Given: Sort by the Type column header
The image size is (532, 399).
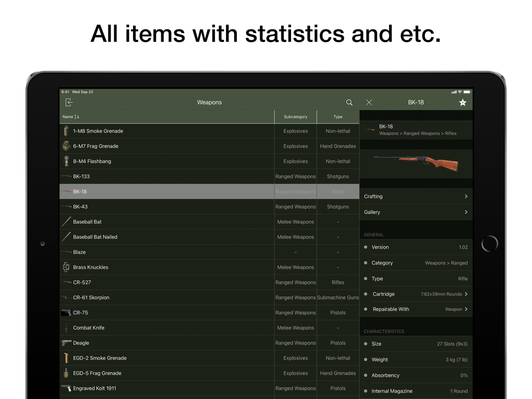Looking at the screenshot, I should coord(338,117).
